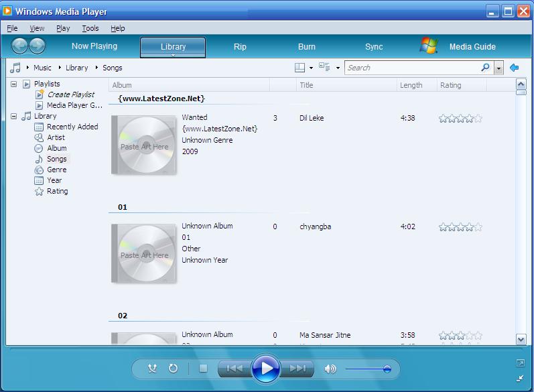This screenshot has height=392, width=534.
Task: Click the Genre icon in Library tree
Action: pyautogui.click(x=39, y=170)
